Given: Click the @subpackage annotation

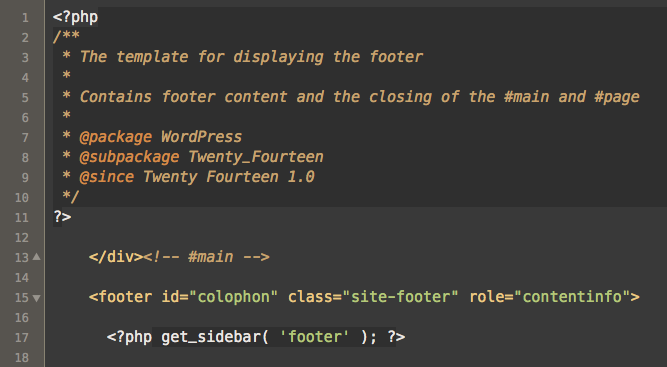Looking at the screenshot, I should [x=129, y=157].
